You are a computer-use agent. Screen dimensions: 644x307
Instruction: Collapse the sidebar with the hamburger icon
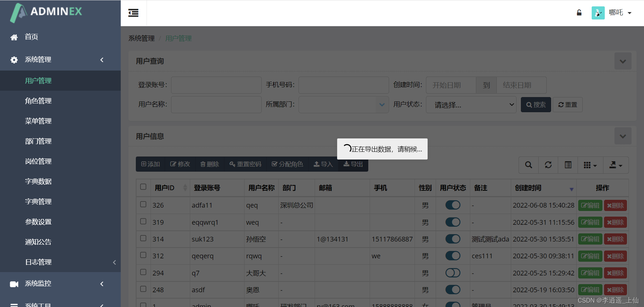coord(133,13)
